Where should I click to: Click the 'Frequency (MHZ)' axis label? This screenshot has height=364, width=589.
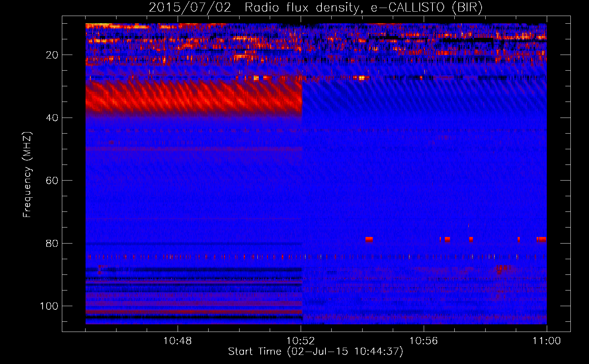click(x=27, y=174)
